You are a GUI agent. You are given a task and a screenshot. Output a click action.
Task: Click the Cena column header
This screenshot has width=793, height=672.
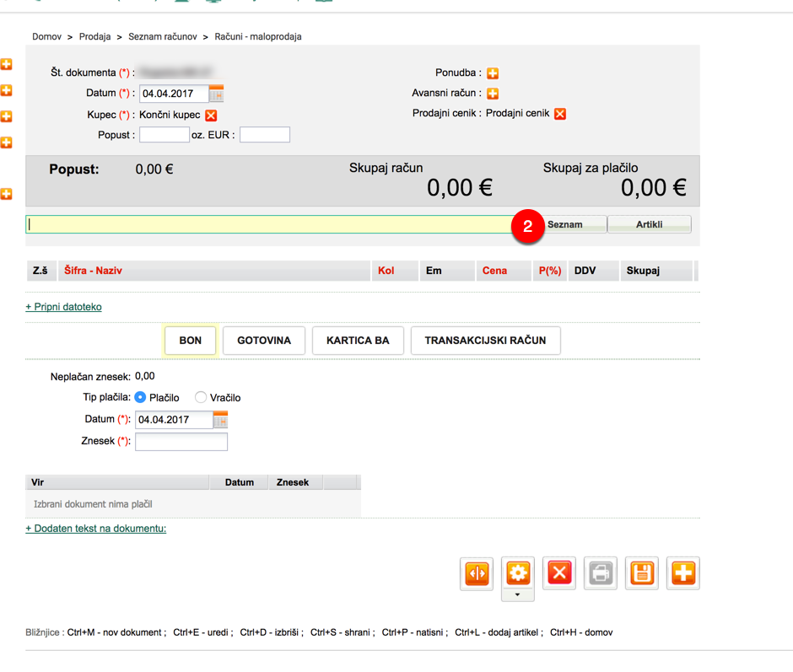click(504, 271)
